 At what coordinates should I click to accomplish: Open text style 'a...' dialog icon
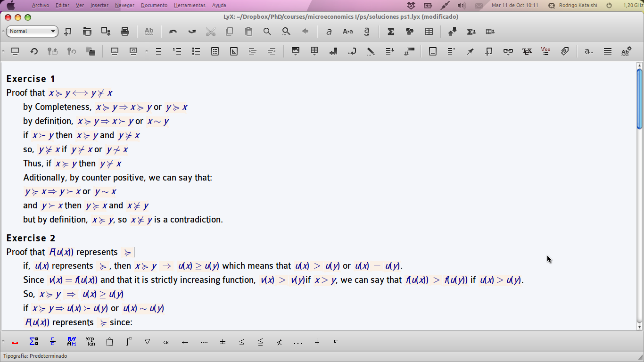(588, 51)
